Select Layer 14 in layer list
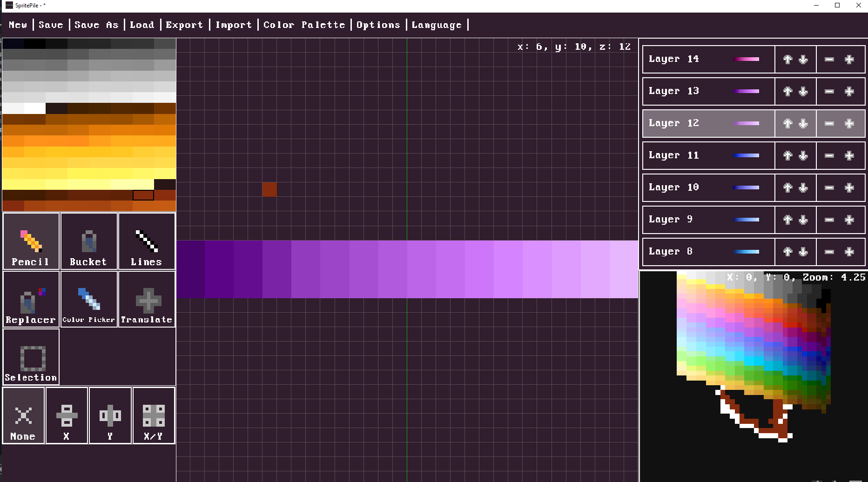The image size is (868, 482). pos(708,59)
